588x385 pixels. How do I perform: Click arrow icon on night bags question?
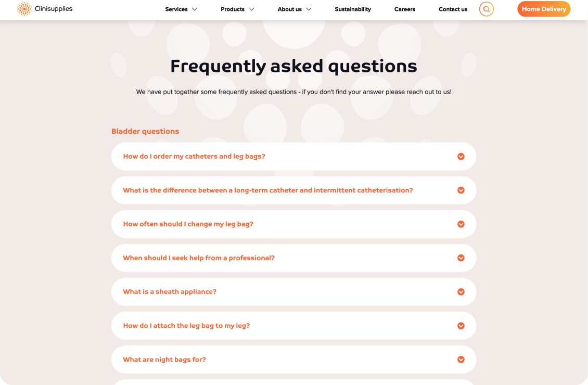pyautogui.click(x=461, y=360)
